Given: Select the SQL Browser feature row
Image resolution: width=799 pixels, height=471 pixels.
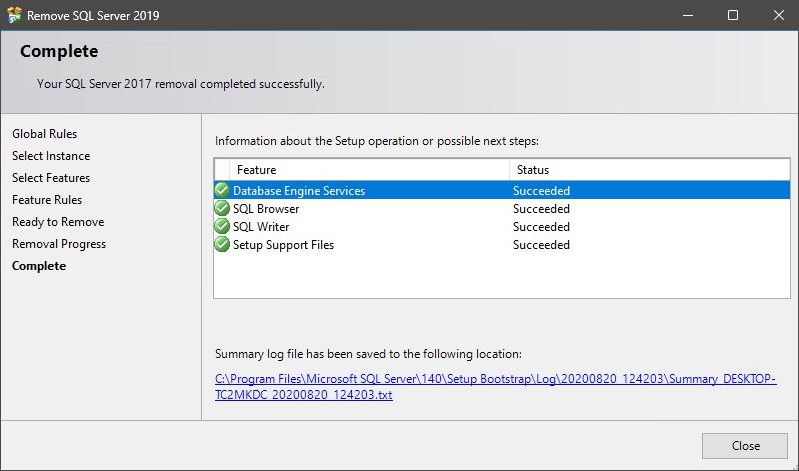Looking at the screenshot, I should point(502,208).
